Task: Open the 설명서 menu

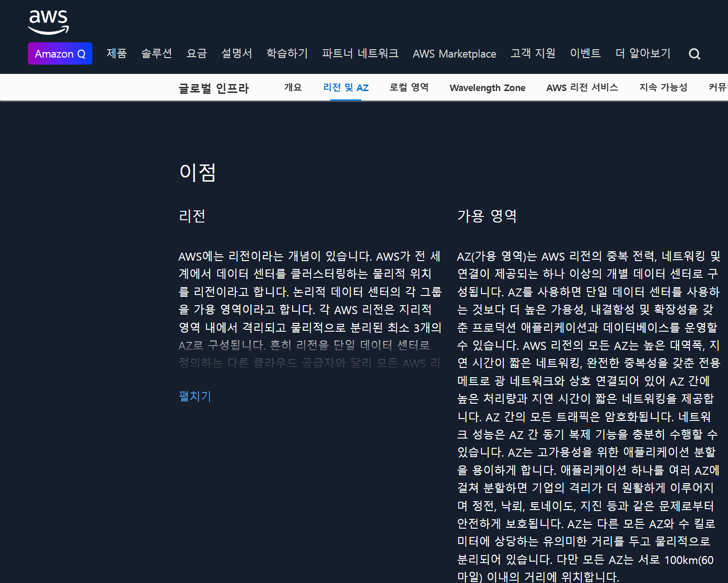Action: point(236,53)
